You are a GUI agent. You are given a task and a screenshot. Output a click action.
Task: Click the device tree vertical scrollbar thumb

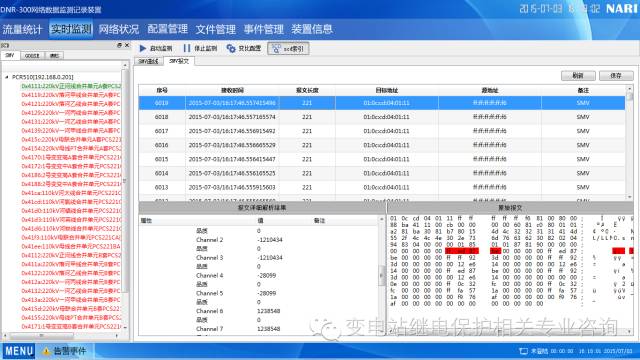pos(125,180)
